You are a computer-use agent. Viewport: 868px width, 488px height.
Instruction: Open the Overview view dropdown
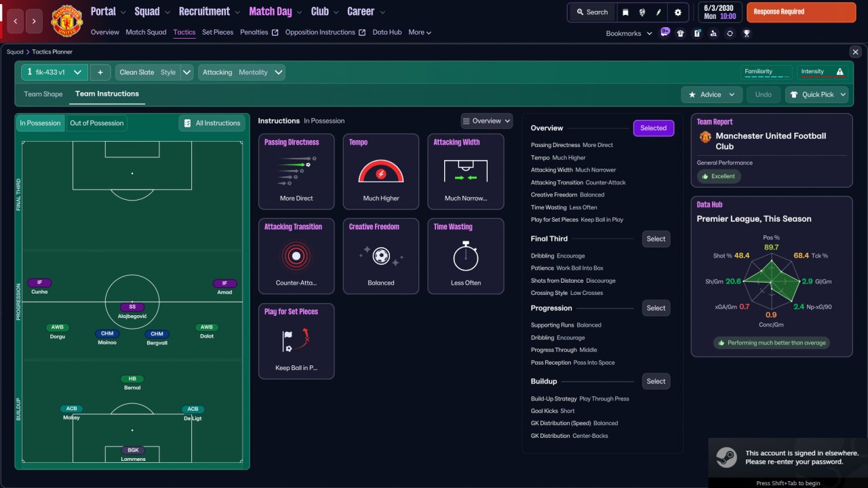(487, 121)
